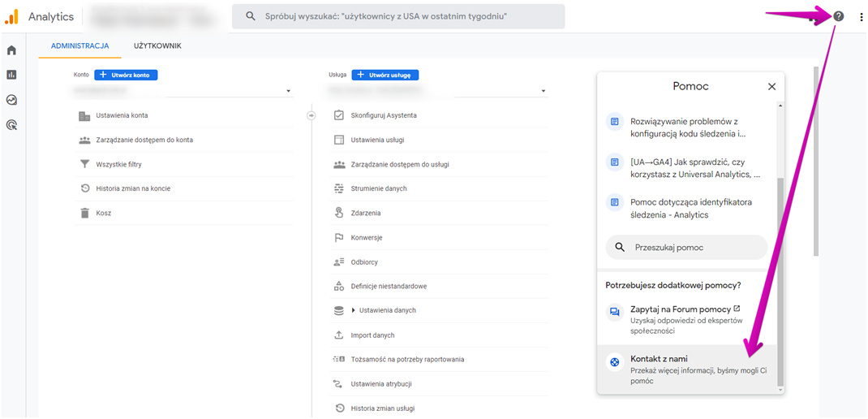Open the Home icon in left sidebar
The height and width of the screenshot is (419, 868).
[x=11, y=50]
